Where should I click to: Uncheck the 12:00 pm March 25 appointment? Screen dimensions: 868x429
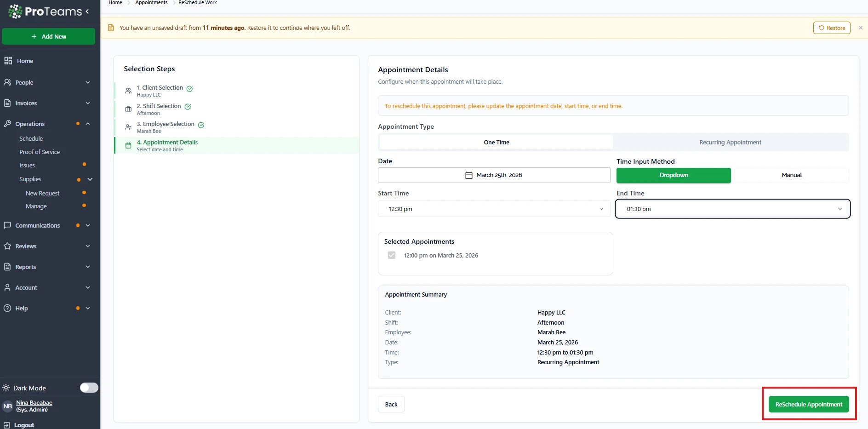391,255
